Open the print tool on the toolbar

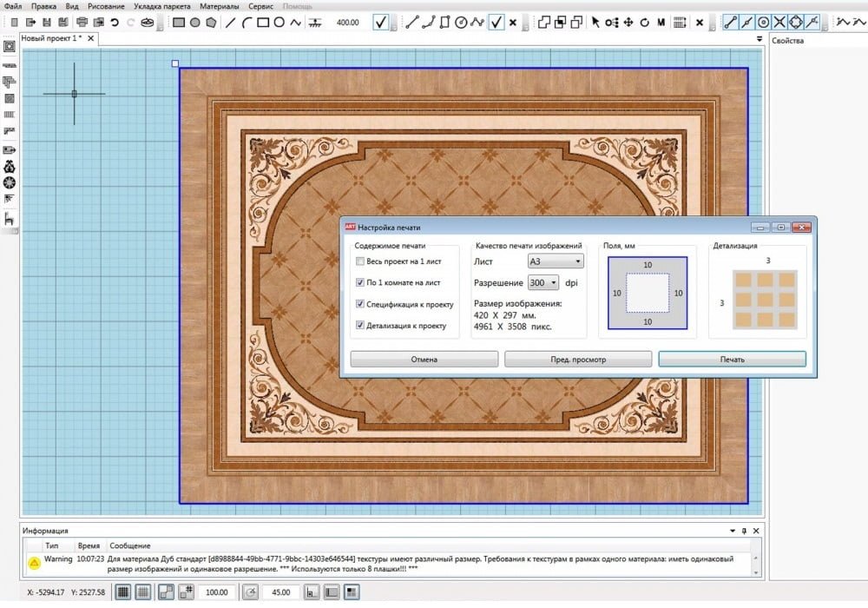tap(83, 22)
